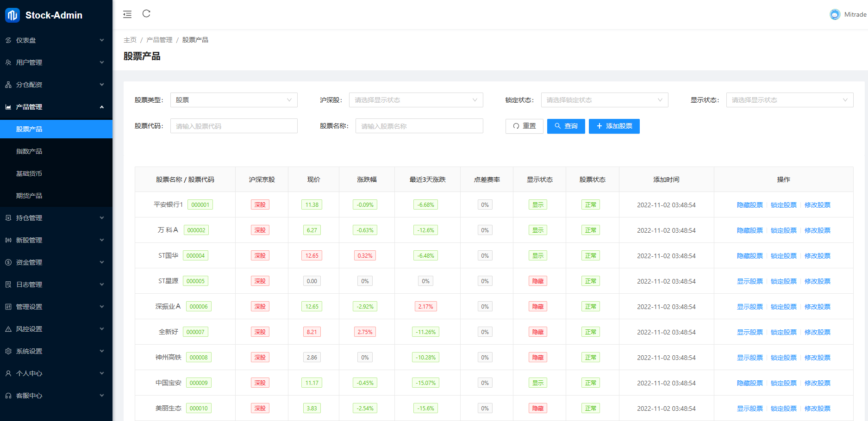Open the 风控设置 risk control section
The width and height of the screenshot is (868, 421).
point(29,328)
